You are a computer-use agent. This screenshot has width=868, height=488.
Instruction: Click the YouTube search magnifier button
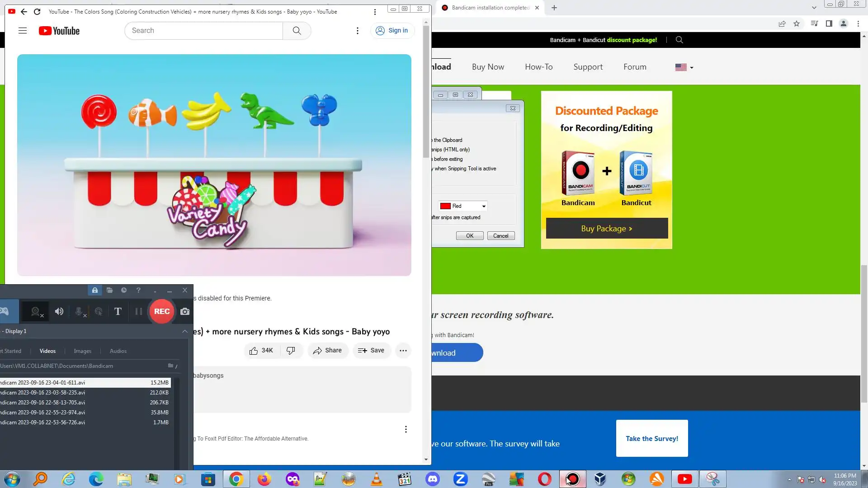(297, 31)
